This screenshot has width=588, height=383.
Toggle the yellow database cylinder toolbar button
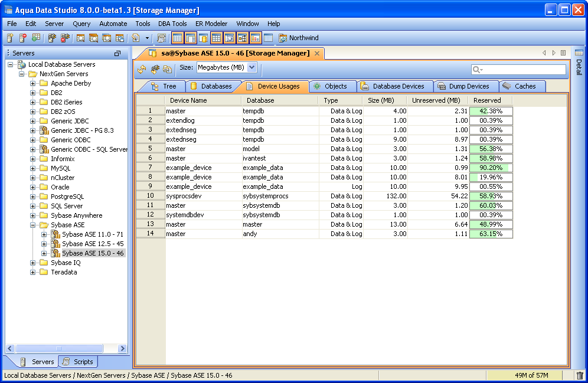[203, 38]
